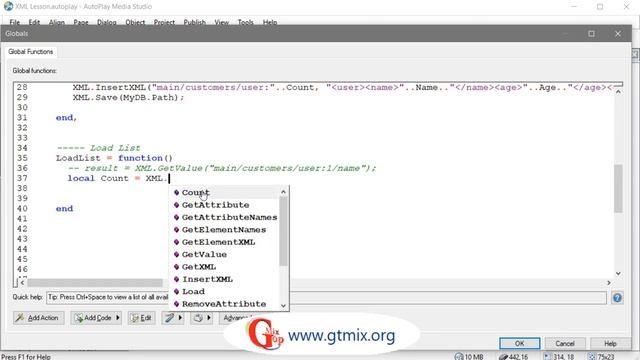Open the Edit menu

34,22
